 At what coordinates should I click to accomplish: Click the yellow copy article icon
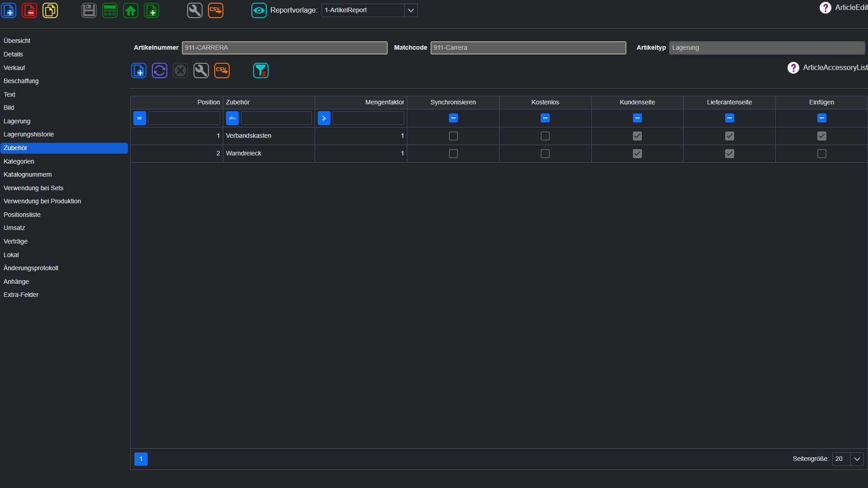coord(50,10)
